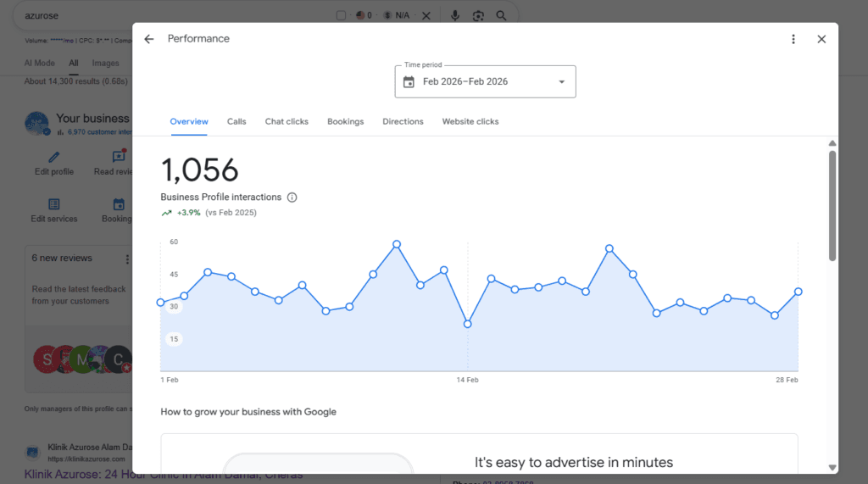Click the +3.9% growth figure
This screenshot has width=868, height=484.
(189, 213)
